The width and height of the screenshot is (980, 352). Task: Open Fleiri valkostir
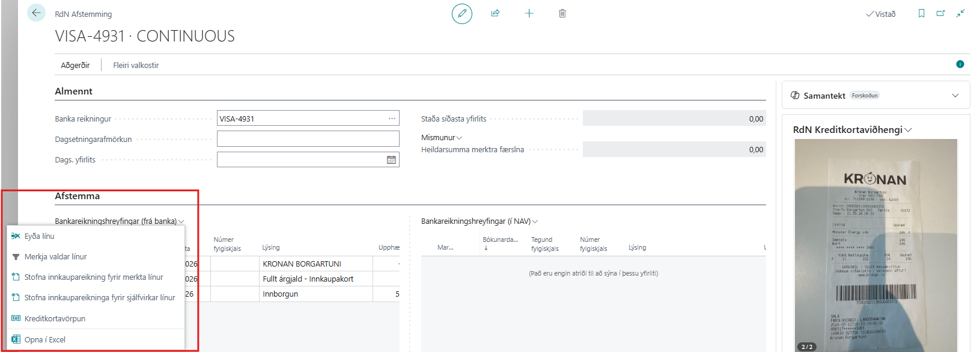point(136,65)
